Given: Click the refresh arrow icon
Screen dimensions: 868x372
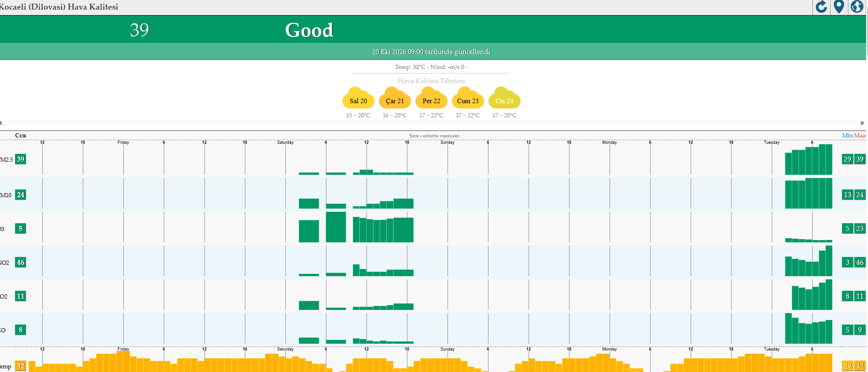Looking at the screenshot, I should (821, 7).
